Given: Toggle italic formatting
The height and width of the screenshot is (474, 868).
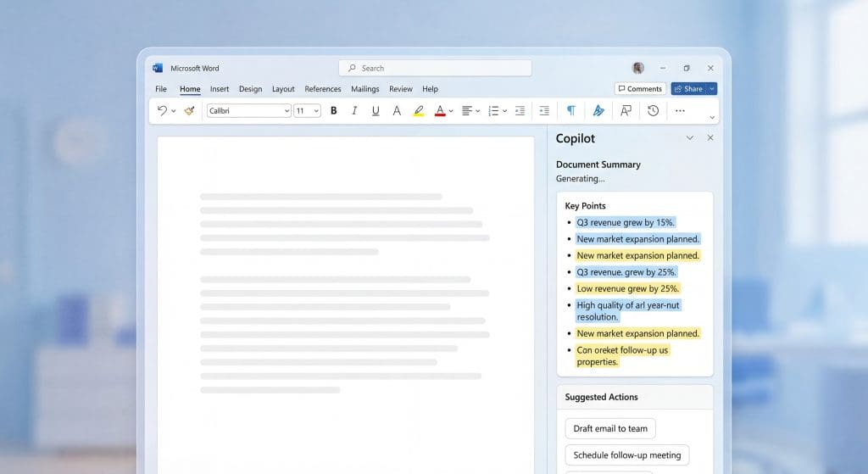Looking at the screenshot, I should click(354, 110).
